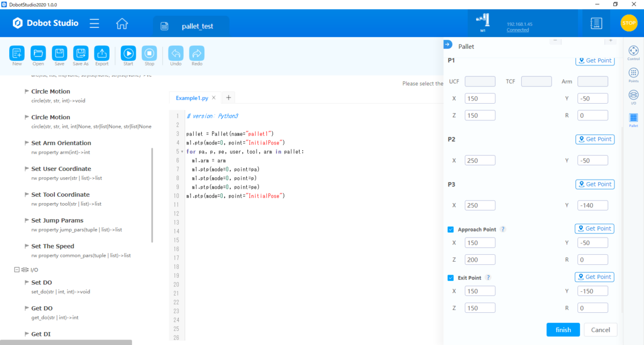Image resolution: width=644 pixels, height=345 pixels.
Task: Click Get Point for P2
Action: (x=595, y=139)
